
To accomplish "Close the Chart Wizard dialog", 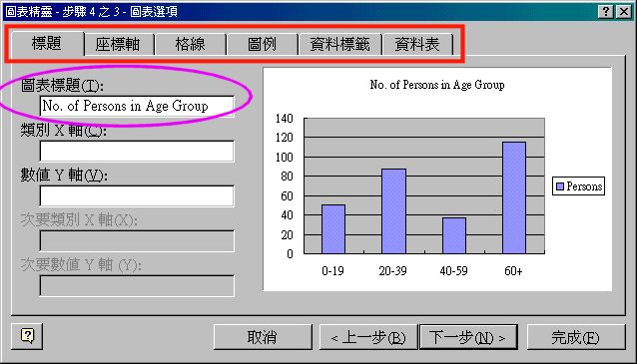I will tap(624, 11).
